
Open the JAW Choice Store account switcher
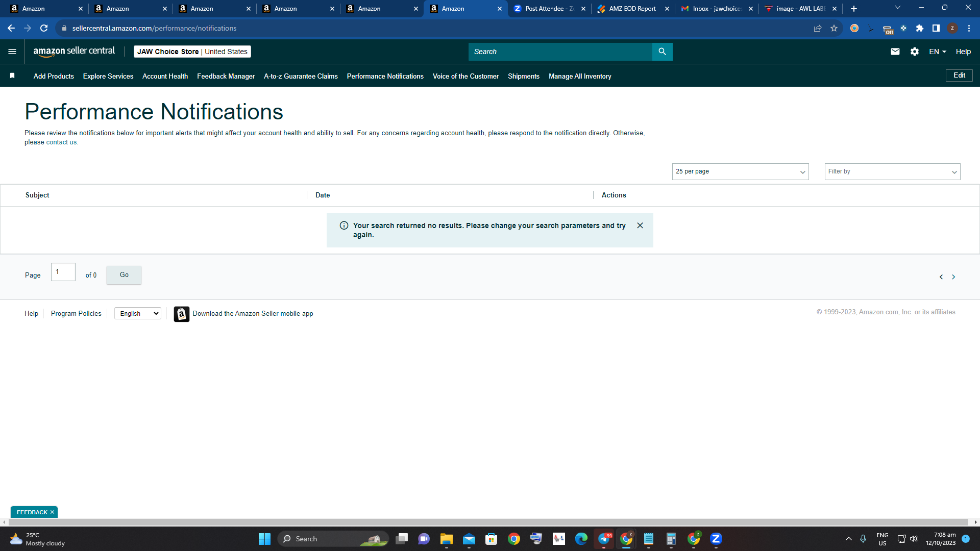(192, 52)
